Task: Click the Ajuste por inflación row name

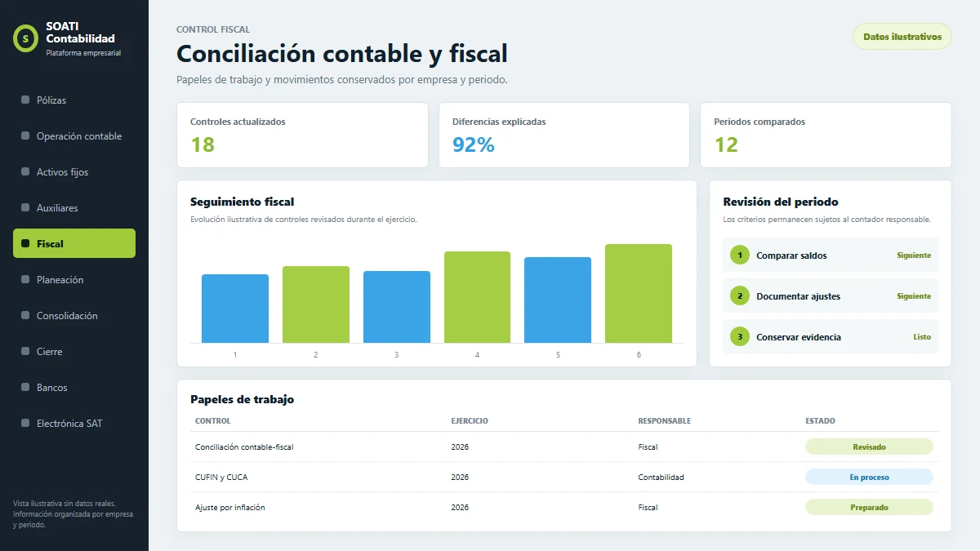Action: [x=230, y=507]
